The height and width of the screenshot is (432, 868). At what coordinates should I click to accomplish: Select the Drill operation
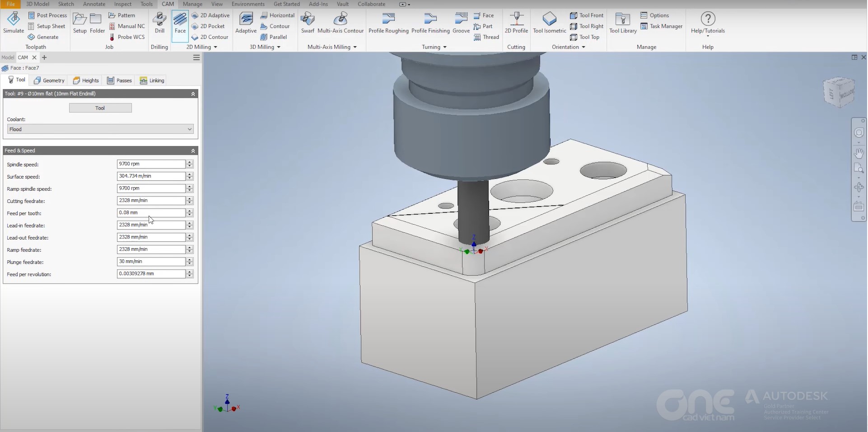(x=159, y=23)
